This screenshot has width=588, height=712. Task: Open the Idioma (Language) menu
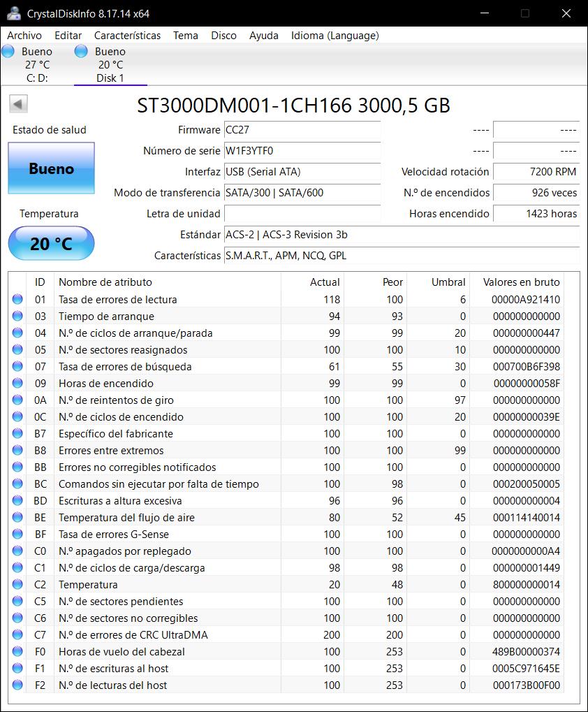(x=335, y=36)
